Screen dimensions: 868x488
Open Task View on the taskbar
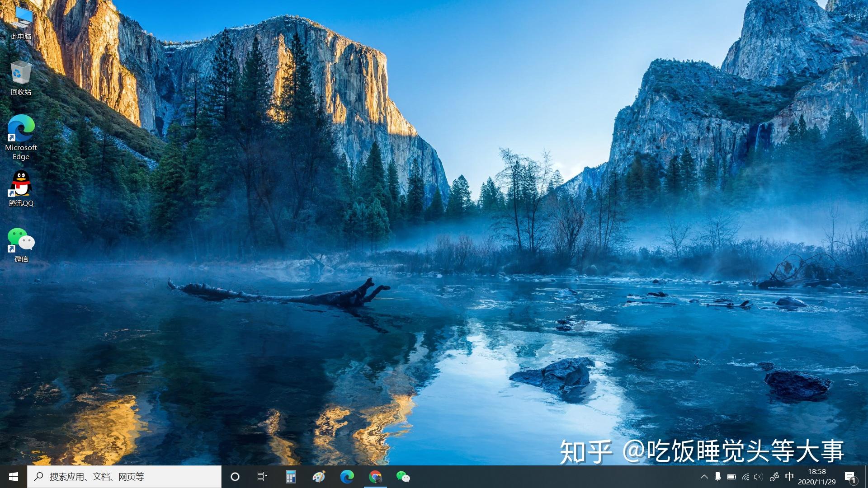pos(262,477)
